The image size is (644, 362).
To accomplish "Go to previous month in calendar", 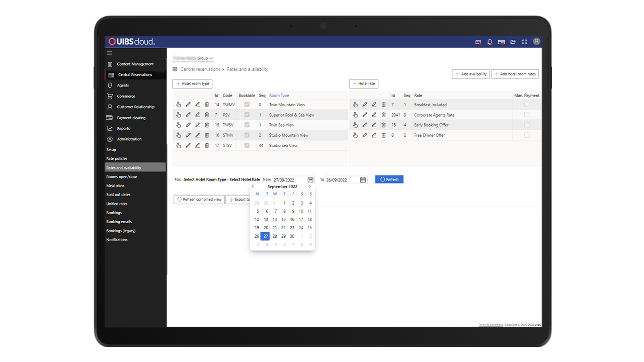I will [253, 187].
